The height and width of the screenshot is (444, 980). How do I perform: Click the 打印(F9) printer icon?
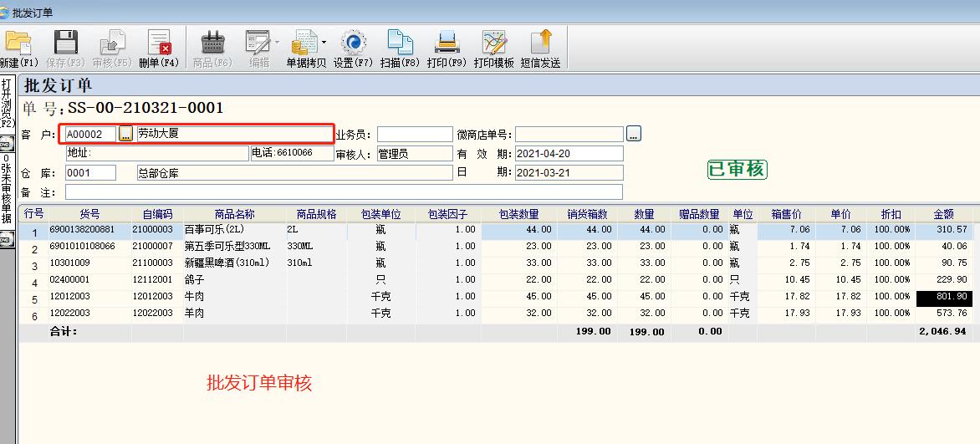coord(447,43)
